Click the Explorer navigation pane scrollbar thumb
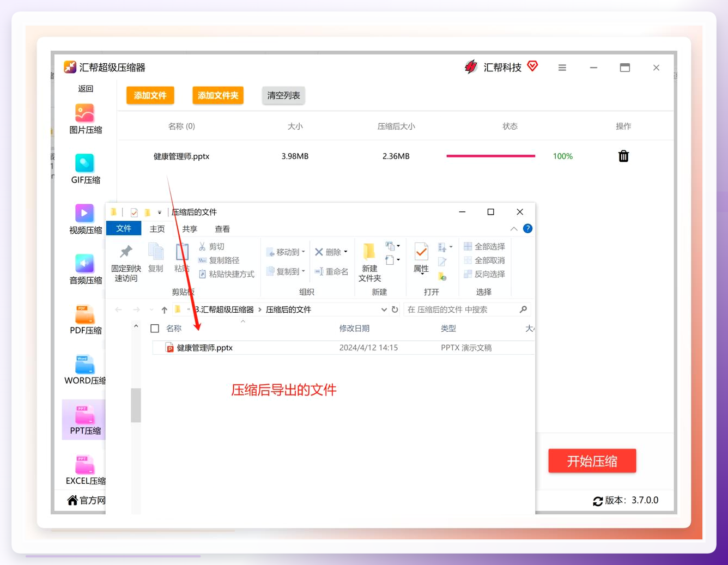728x565 pixels. pos(136,405)
